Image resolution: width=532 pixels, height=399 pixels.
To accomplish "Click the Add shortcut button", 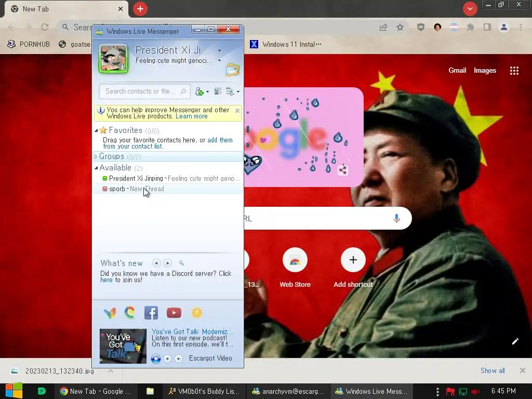I will coord(353,268).
